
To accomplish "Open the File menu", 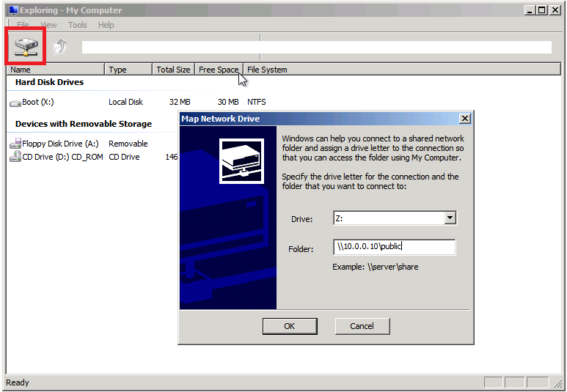I will pyautogui.click(x=23, y=25).
